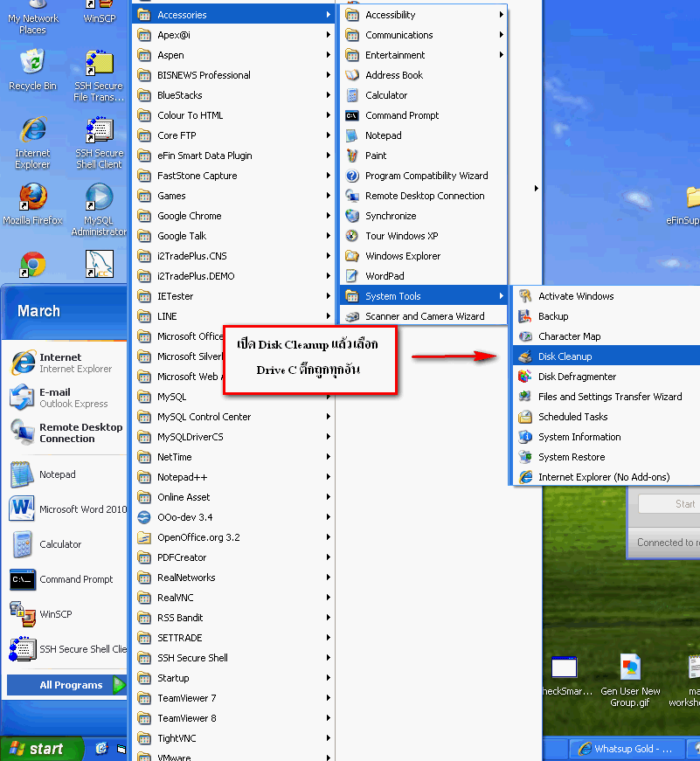Select the System Tools submenu item
700x761 pixels.
(x=423, y=296)
